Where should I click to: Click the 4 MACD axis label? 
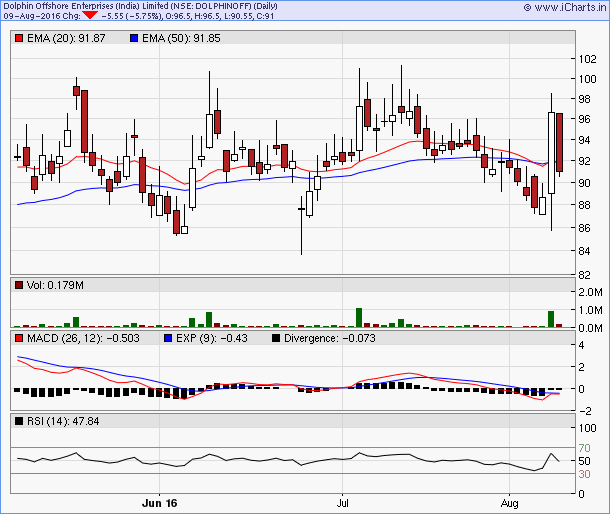[582, 345]
